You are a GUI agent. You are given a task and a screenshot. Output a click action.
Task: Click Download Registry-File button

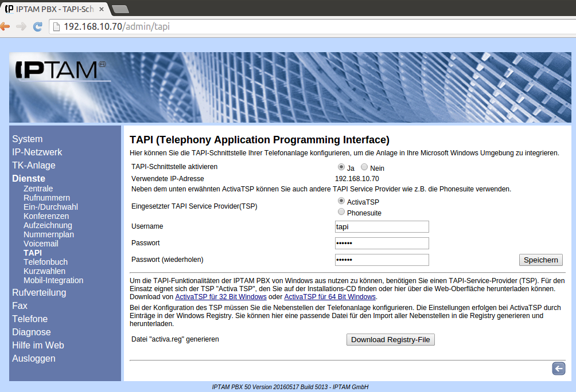coord(391,340)
